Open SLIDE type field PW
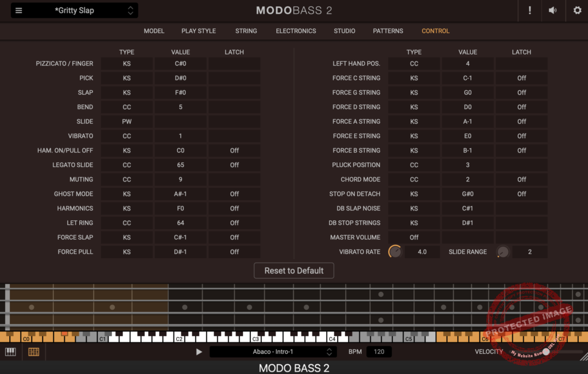The image size is (588, 374). click(127, 122)
